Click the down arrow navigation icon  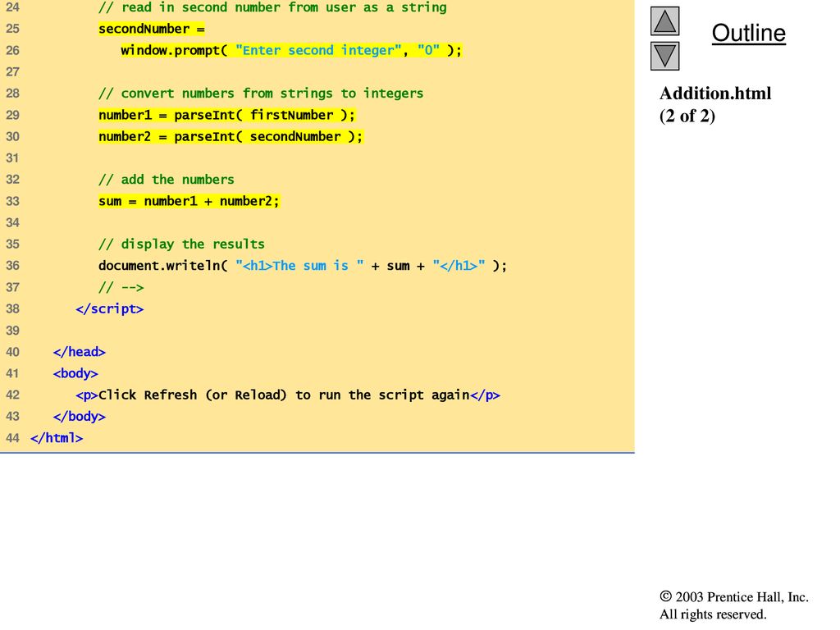tap(664, 57)
